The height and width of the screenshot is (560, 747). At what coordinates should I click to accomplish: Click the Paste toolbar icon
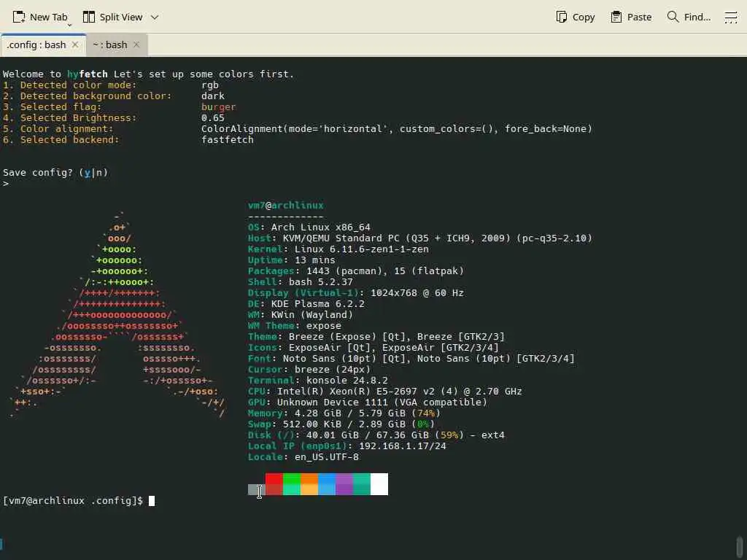616,17
